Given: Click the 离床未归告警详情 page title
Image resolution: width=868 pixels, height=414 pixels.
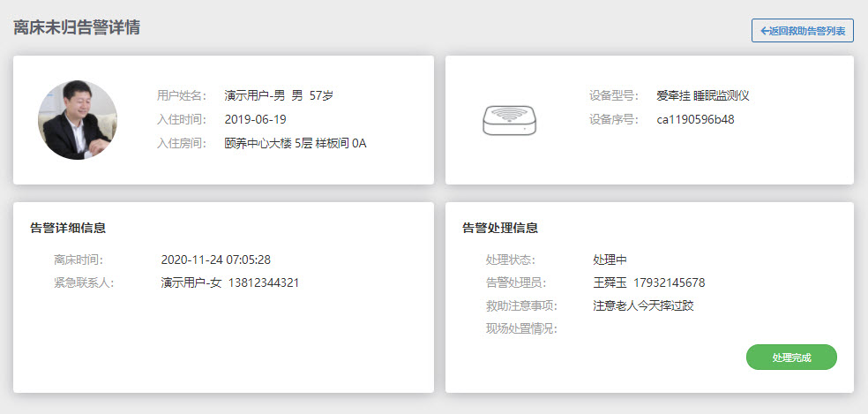Looking at the screenshot, I should (x=77, y=27).
